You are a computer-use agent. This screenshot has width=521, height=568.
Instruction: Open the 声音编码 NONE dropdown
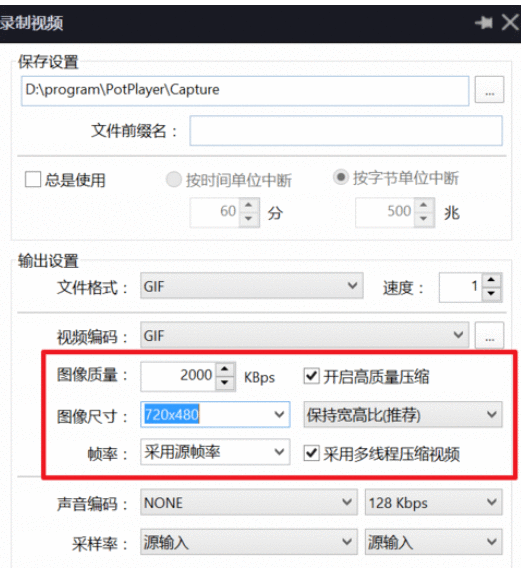pos(249,502)
